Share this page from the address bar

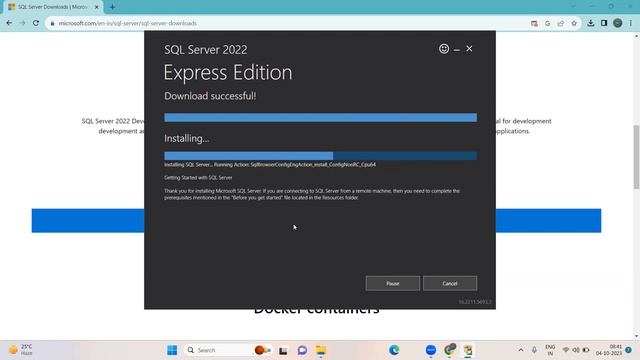(561, 23)
